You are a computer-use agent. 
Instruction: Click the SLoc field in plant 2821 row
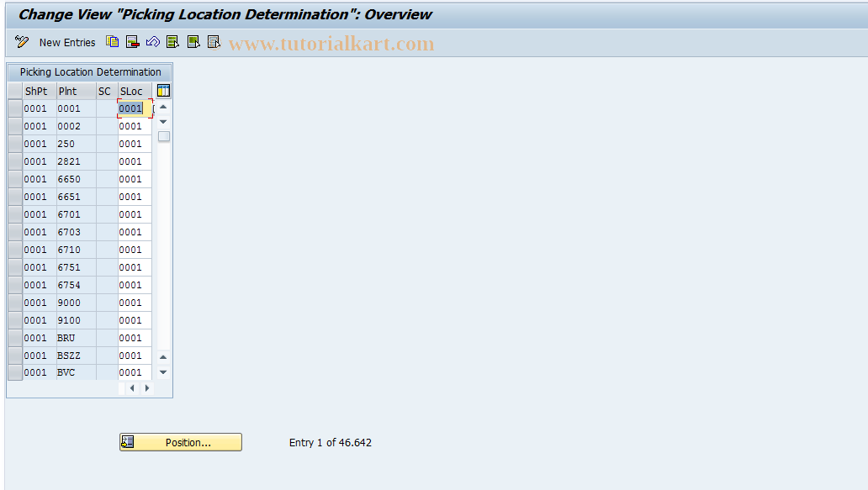tap(135, 161)
